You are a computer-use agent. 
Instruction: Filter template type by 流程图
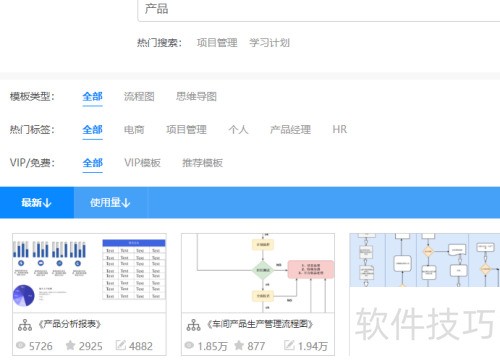point(139,97)
